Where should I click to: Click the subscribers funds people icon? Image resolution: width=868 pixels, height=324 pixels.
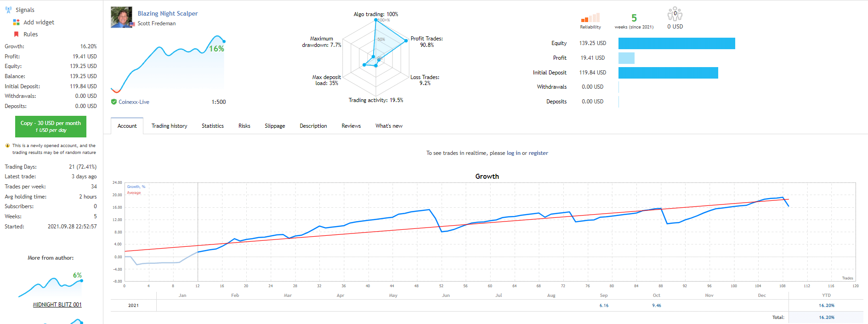click(x=675, y=14)
